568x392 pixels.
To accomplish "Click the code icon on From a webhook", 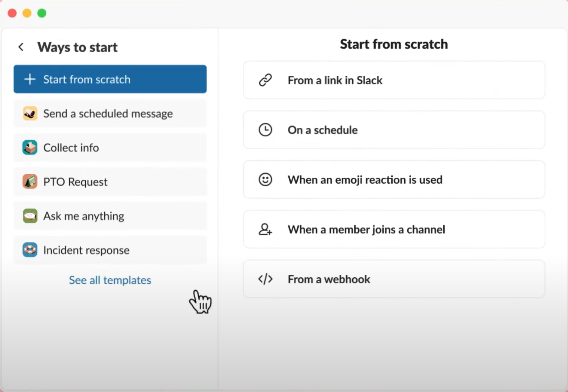I will (265, 279).
